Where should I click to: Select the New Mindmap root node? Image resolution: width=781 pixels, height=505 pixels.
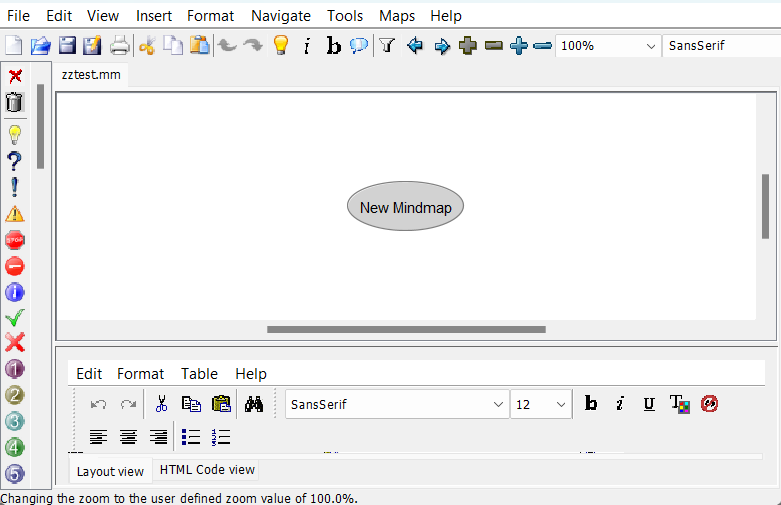pos(405,206)
